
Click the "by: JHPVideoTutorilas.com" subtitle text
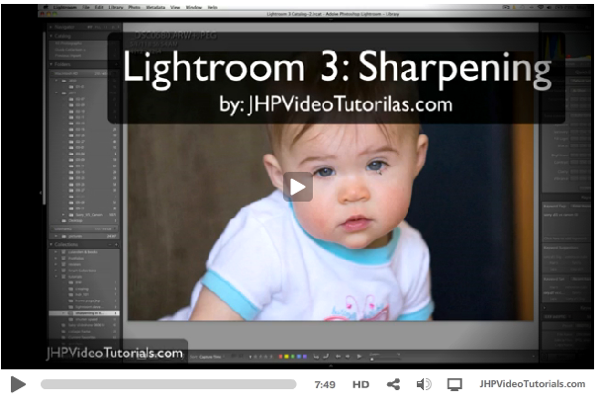pyautogui.click(x=336, y=104)
